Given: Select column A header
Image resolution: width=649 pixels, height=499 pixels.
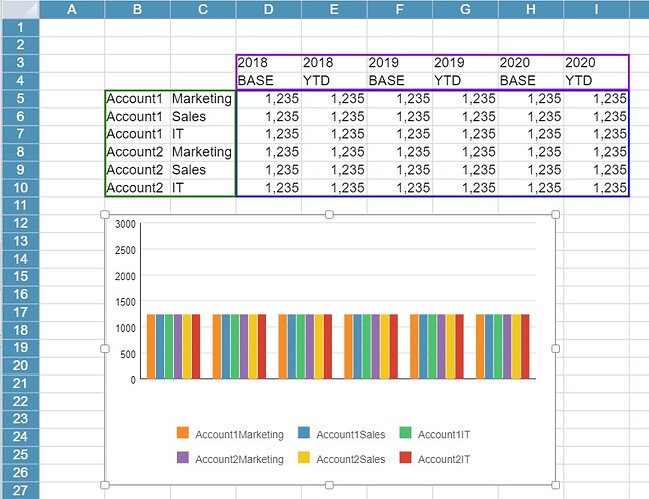Looking at the screenshot, I should (71, 9).
